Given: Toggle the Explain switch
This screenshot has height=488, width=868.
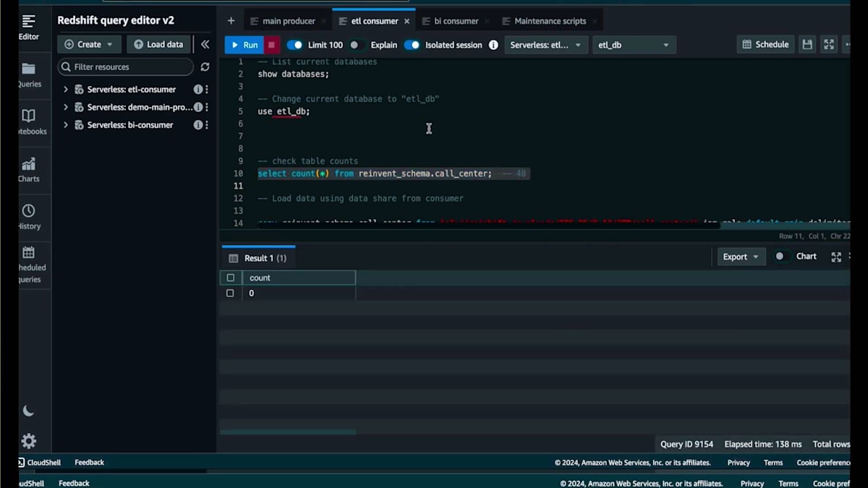Looking at the screenshot, I should tap(357, 45).
